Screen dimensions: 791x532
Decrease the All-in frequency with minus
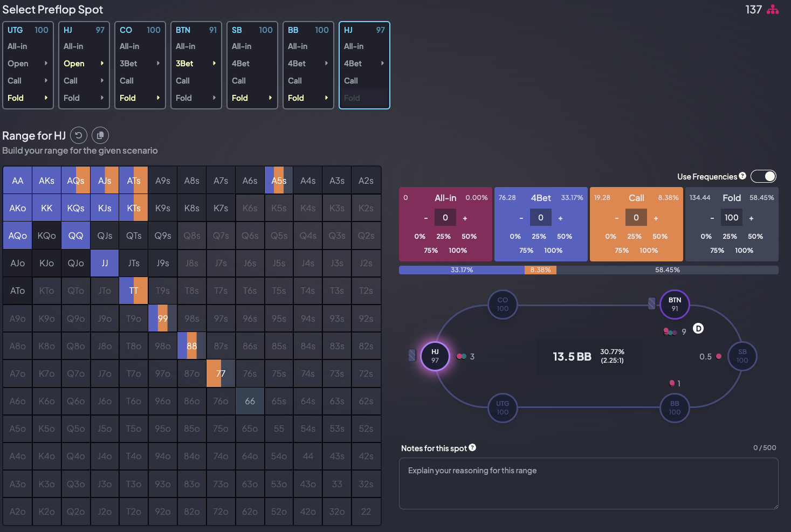click(426, 218)
